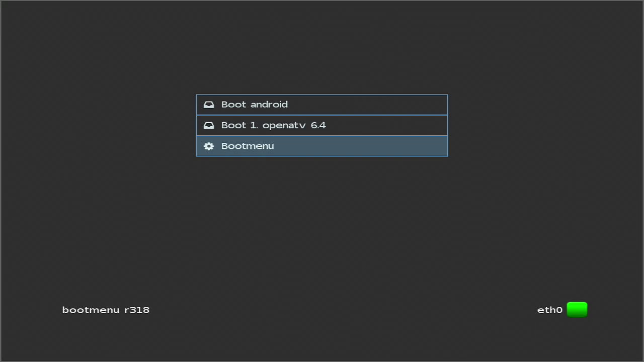644x362 pixels.
Task: Click empty right side of openatv row
Action: click(x=386, y=125)
